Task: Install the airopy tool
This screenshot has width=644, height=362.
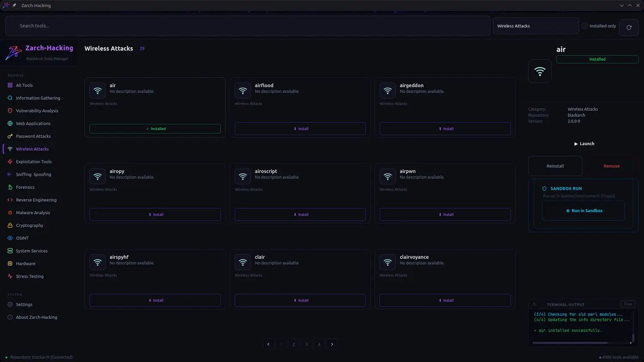Action: pyautogui.click(x=155, y=215)
